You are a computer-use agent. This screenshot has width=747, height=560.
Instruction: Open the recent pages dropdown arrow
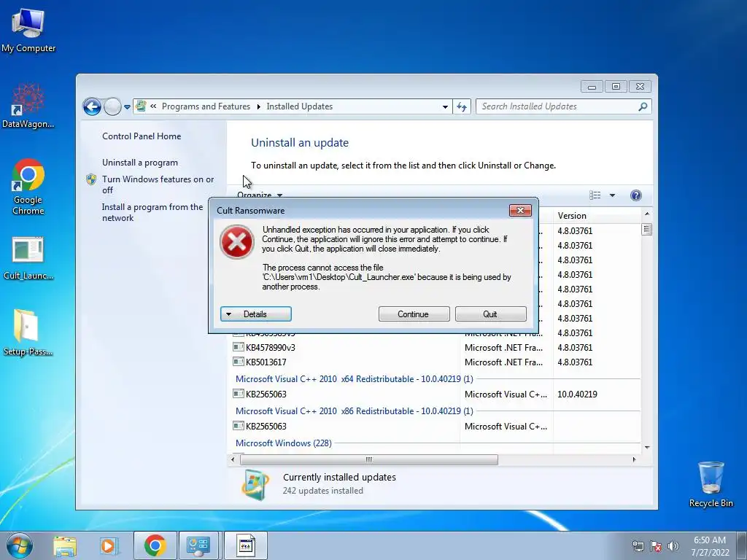coord(127,107)
